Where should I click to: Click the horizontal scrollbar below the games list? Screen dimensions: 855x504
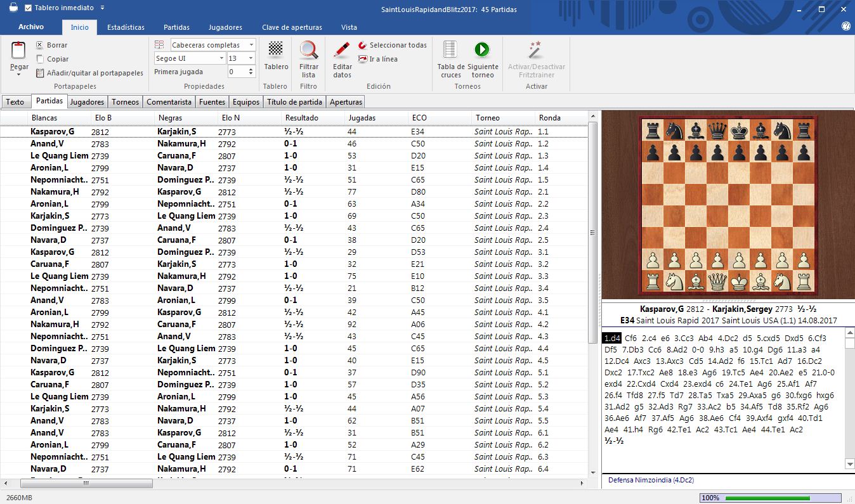[86, 483]
